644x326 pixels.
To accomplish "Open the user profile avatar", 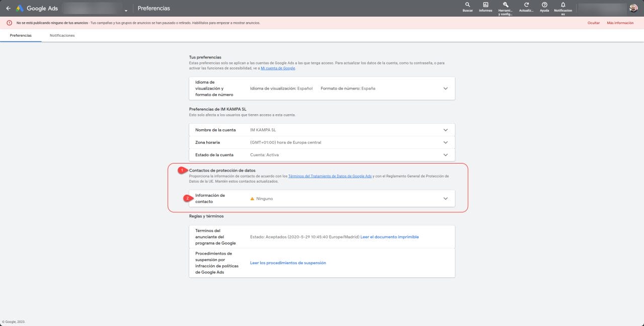I will (x=633, y=8).
